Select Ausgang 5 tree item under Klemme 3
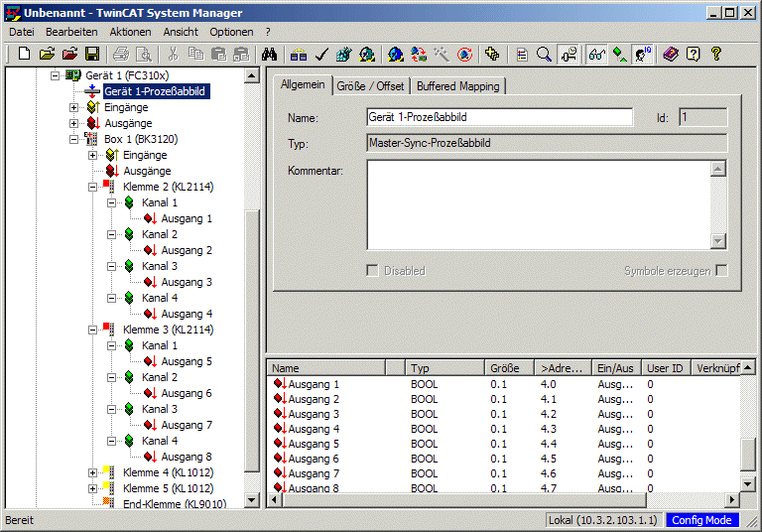Image resolution: width=762 pixels, height=532 pixels. point(187,361)
